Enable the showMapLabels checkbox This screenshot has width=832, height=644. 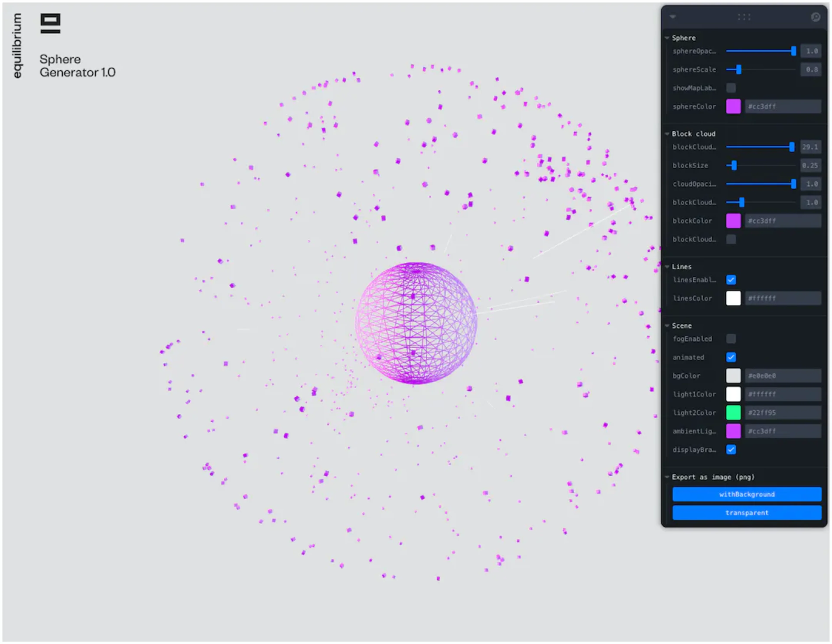pos(731,88)
